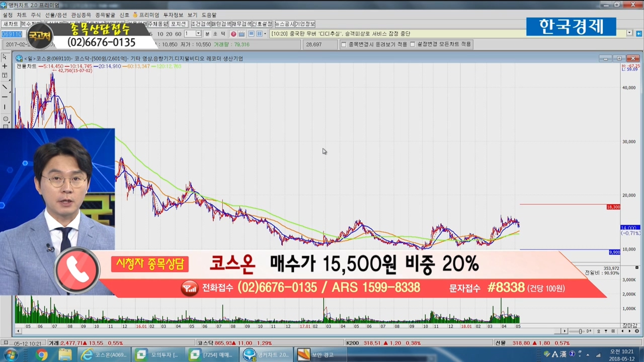Viewport: 644px width, 362px height.
Task: Click the single-pane chart layout icon
Action: click(x=251, y=34)
